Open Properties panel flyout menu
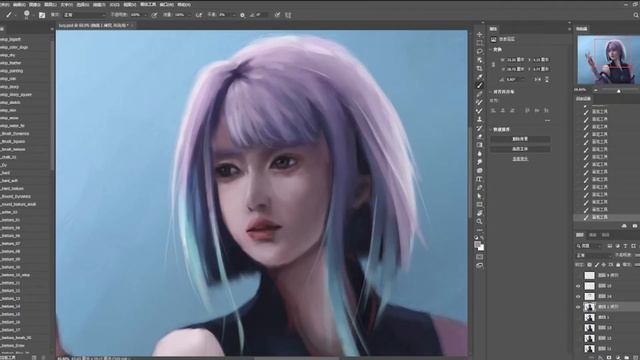 pyautogui.click(x=569, y=29)
